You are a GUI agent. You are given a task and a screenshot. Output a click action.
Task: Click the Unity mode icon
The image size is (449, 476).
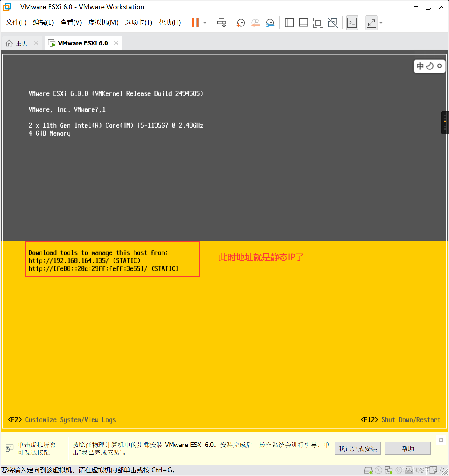point(333,23)
